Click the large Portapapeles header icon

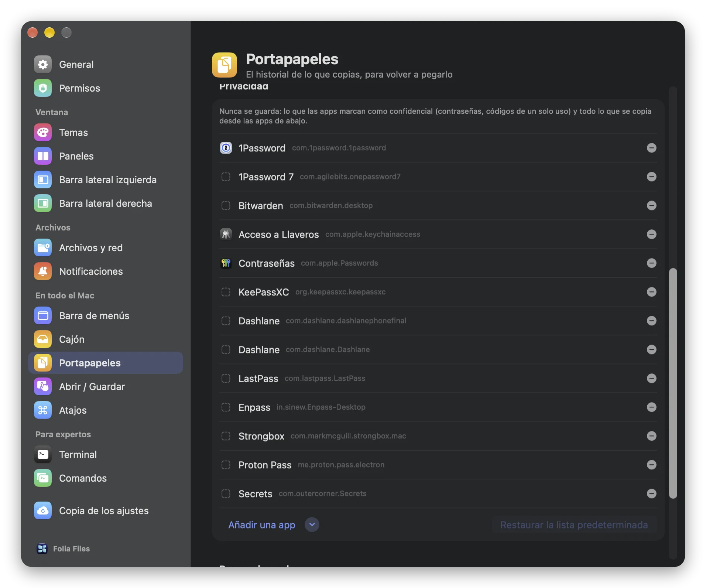(x=225, y=65)
